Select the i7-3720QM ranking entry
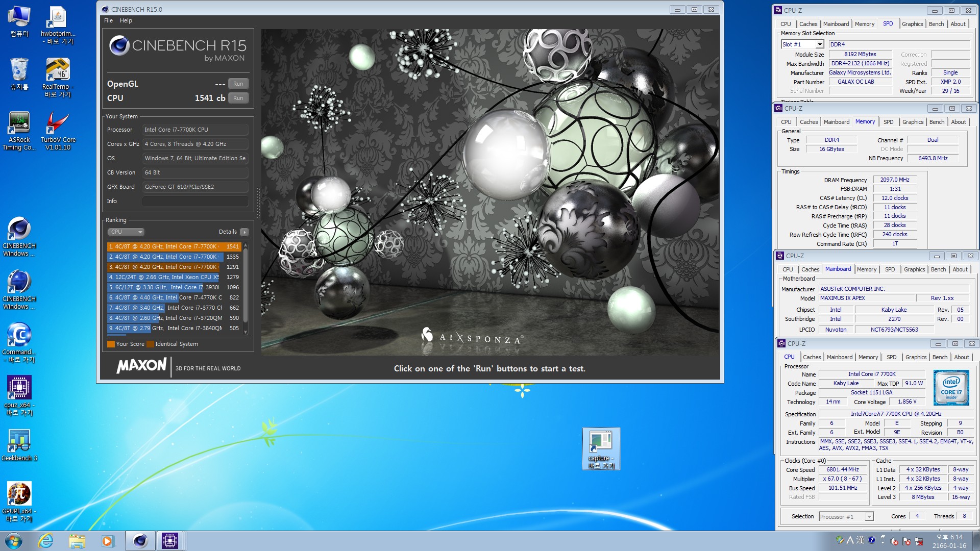980x551 pixels. (x=174, y=318)
